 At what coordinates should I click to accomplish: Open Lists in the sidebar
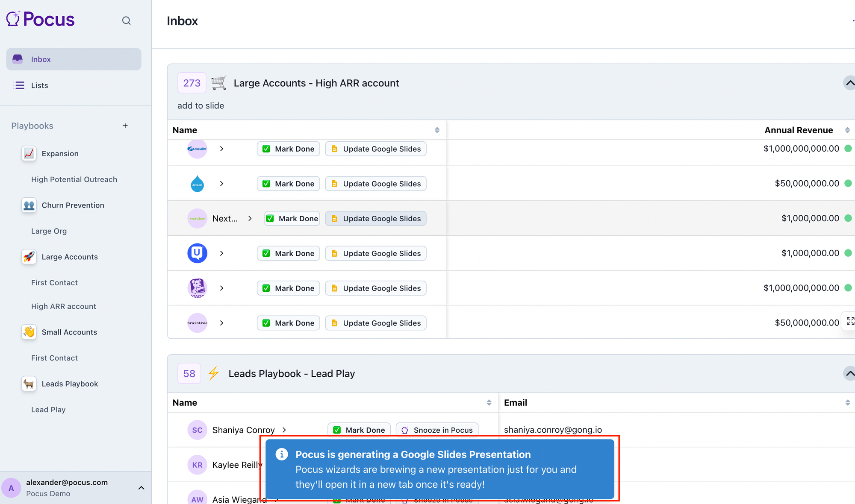tap(39, 85)
